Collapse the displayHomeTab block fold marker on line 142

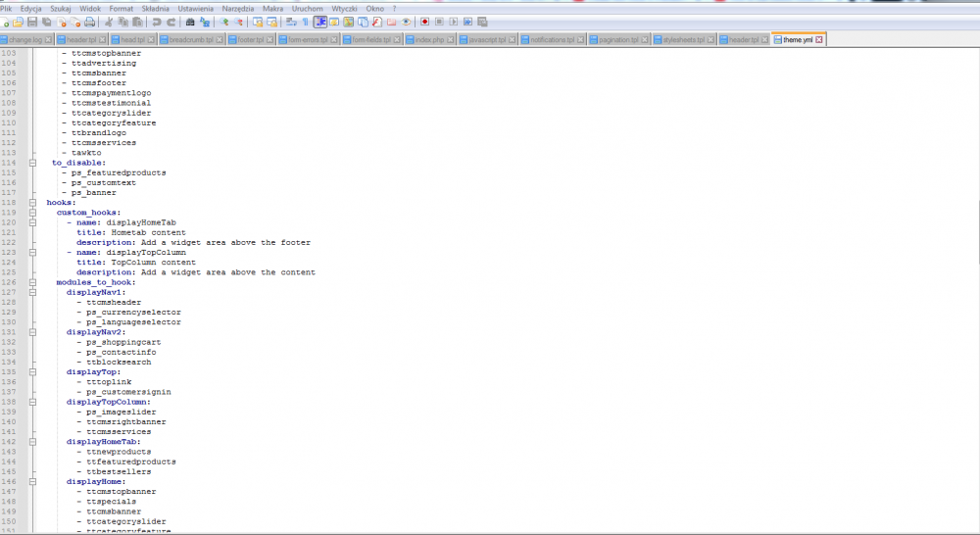(32, 442)
